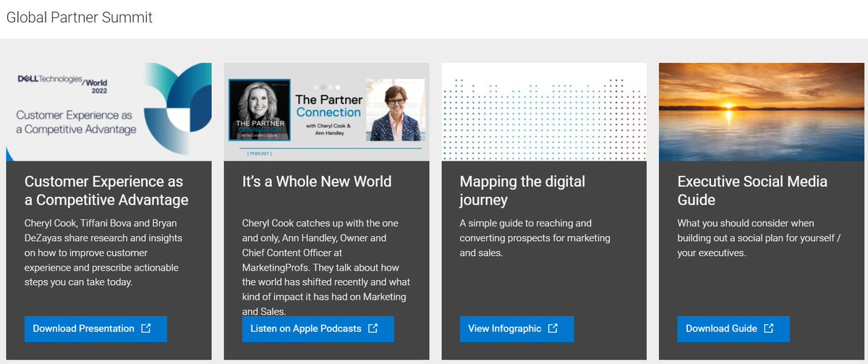Open the sunset image thumbnail
Image resolution: width=868 pixels, height=364 pixels.
tap(763, 112)
